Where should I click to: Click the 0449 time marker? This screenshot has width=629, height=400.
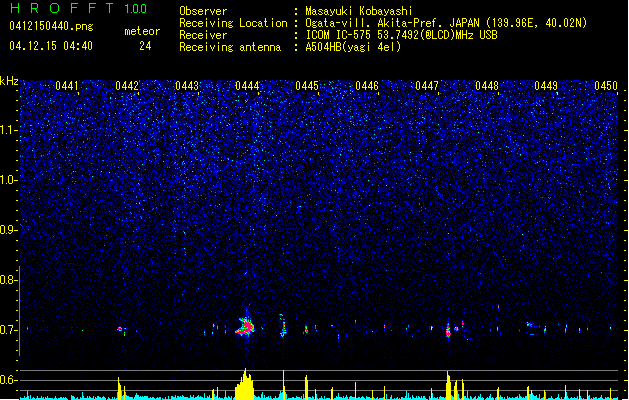[x=546, y=86]
